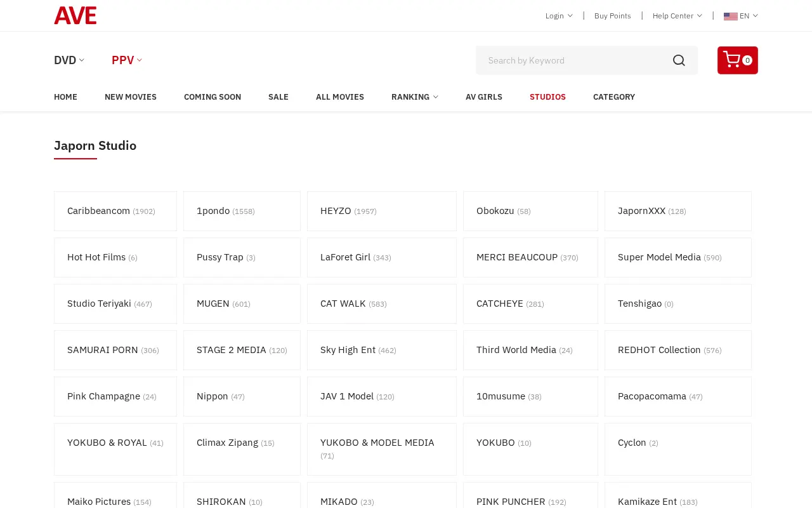Open the COMING SOON menu item
The image size is (812, 508).
click(x=213, y=97)
